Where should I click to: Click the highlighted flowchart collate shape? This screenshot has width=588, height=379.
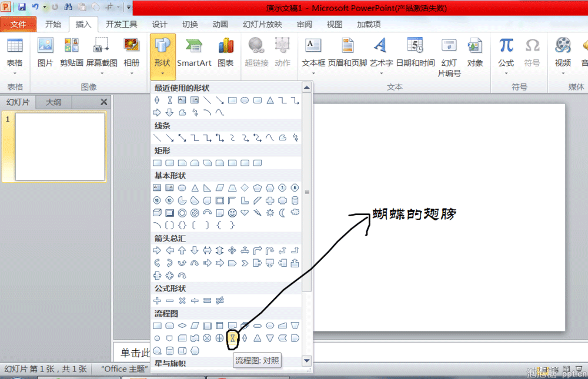click(x=232, y=338)
